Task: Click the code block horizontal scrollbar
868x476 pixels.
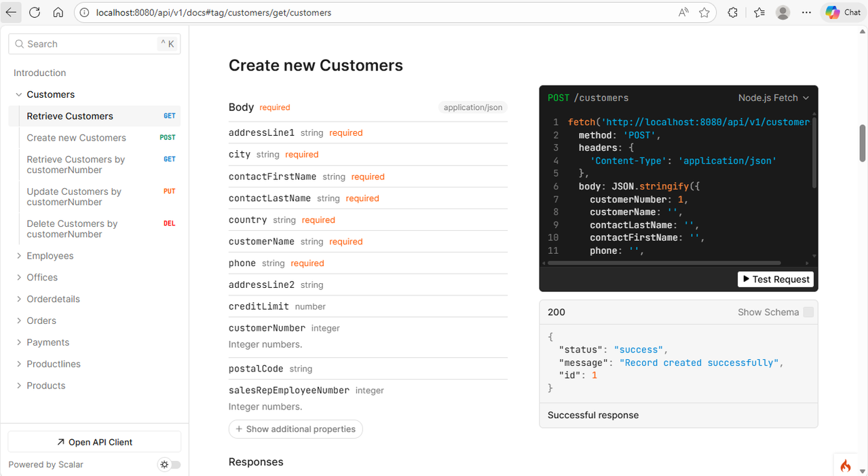Action: (665, 263)
